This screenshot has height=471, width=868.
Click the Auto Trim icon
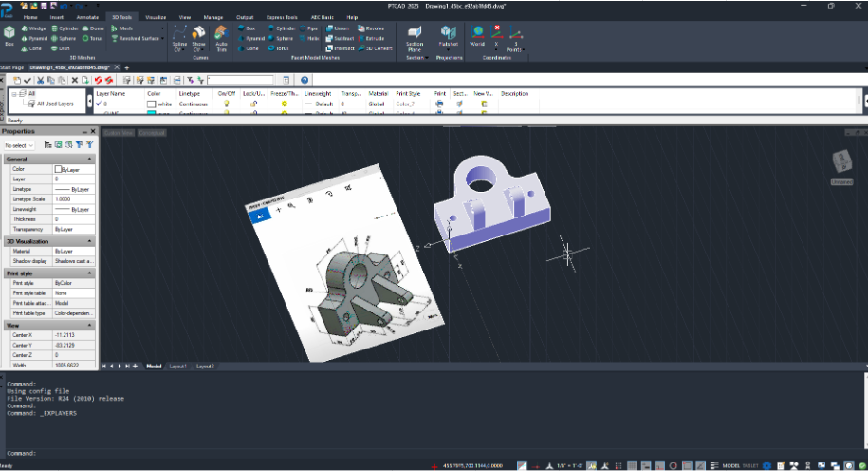coord(221,39)
